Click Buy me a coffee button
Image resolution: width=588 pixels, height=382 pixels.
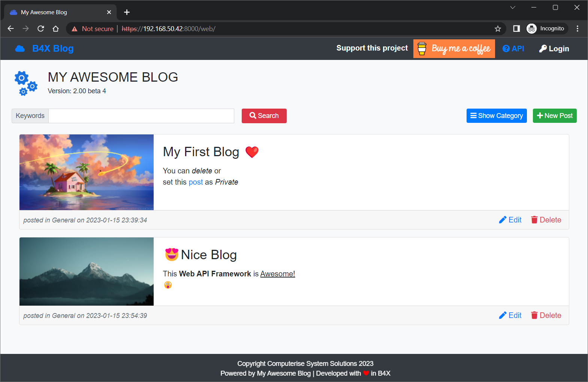(x=454, y=49)
